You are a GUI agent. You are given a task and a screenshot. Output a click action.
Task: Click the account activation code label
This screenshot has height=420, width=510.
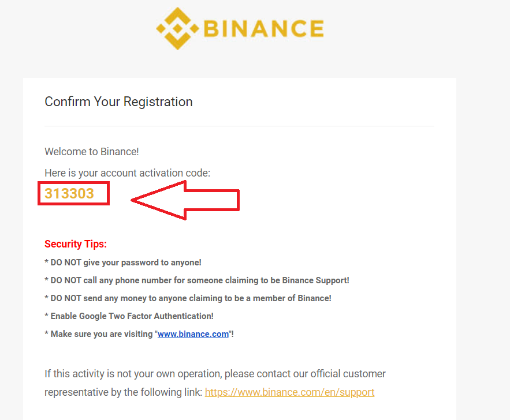pos(127,172)
